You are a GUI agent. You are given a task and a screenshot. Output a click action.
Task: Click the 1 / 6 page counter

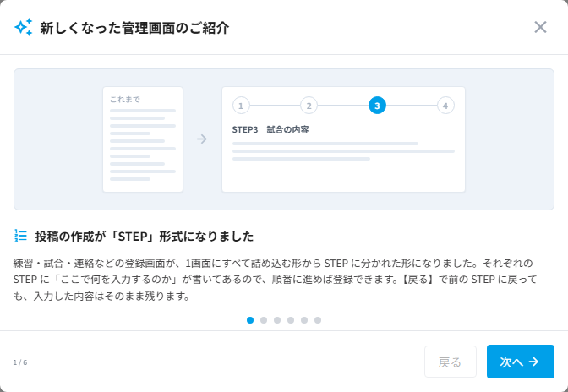tap(20, 362)
